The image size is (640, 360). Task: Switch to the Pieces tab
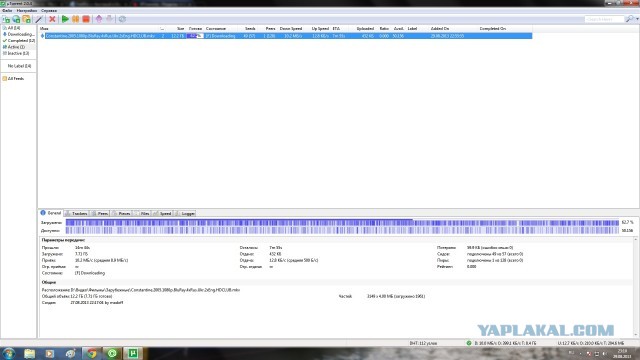[x=121, y=213]
